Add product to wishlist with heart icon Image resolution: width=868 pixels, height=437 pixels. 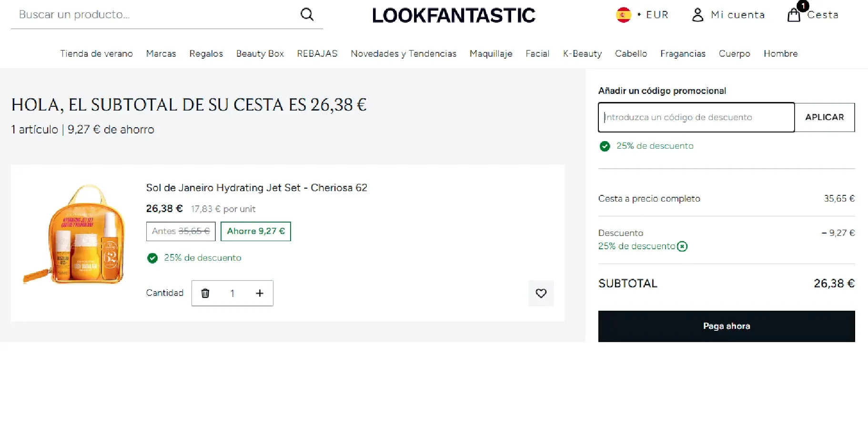[541, 294]
